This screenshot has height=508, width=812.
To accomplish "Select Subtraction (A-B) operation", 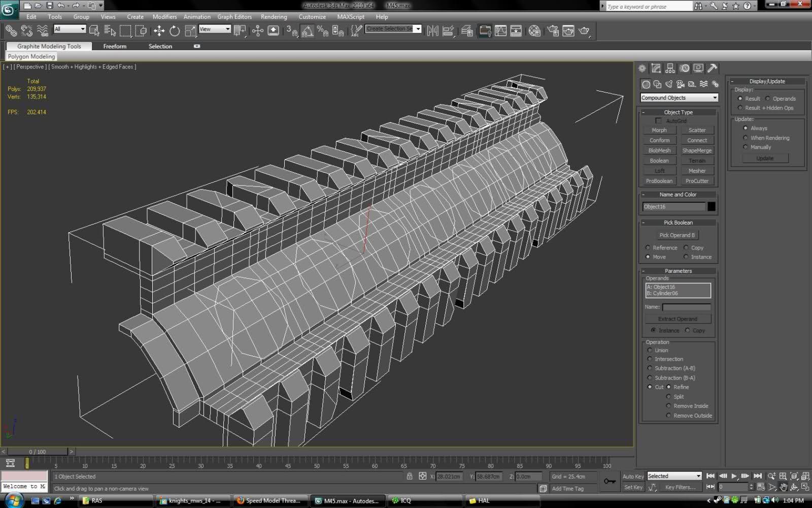I will pos(650,368).
